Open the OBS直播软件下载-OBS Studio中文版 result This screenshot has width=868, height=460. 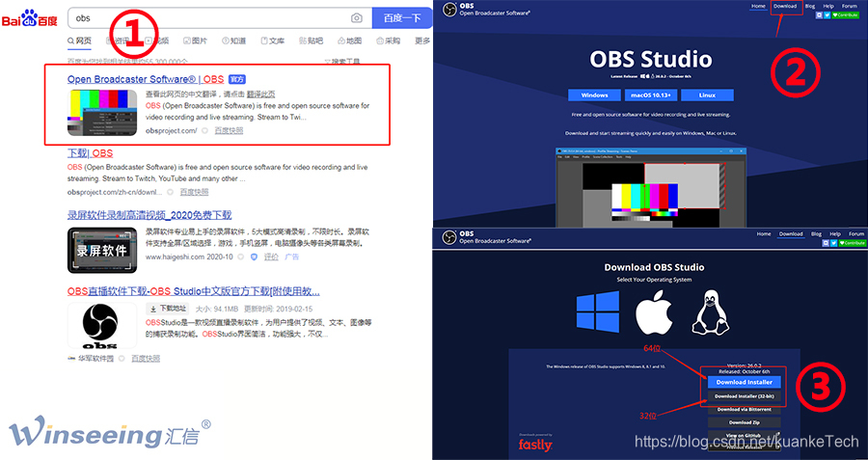[x=194, y=291]
